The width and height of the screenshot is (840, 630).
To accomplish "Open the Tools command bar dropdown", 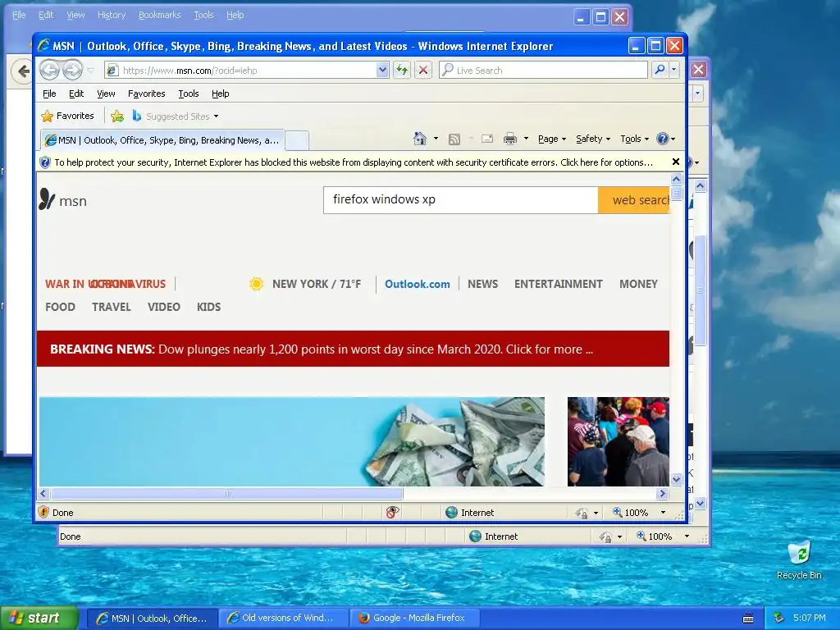I will click(x=634, y=139).
